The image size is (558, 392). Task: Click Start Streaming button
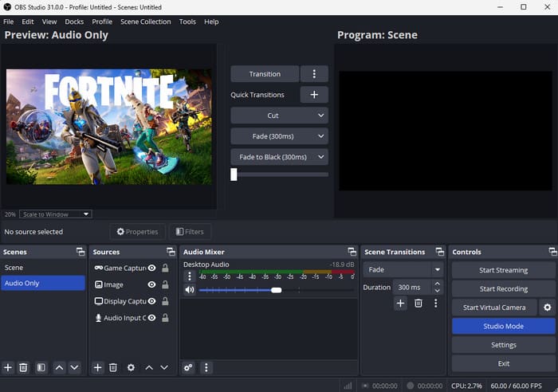(504, 270)
